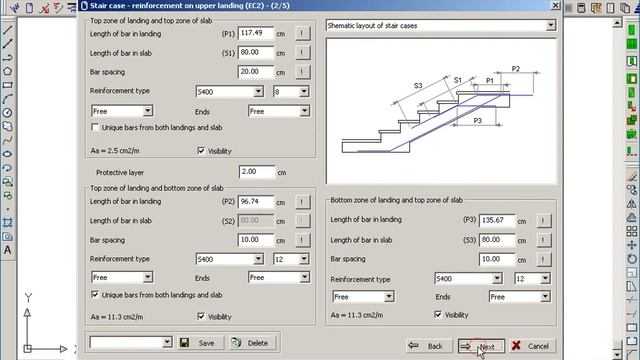Image resolution: width=640 pixels, height=360 pixels.
Task: Select the Trim tool
Action: pyautogui.click(x=632, y=300)
